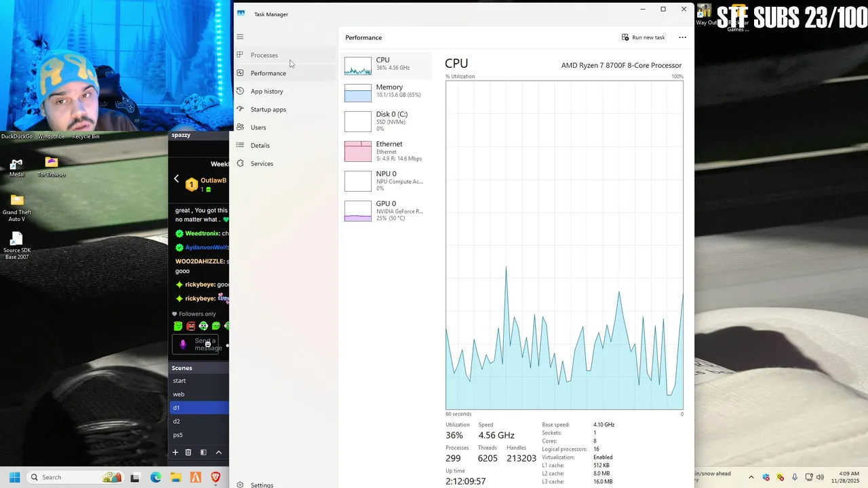
Task: Click the chat microphone icon in message box
Action: pos(182,344)
